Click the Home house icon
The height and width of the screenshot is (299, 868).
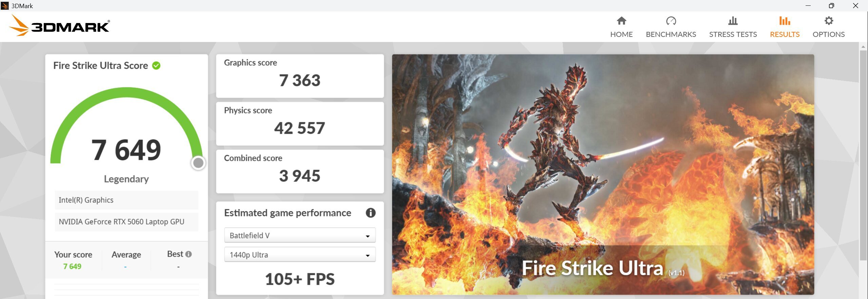point(621,21)
